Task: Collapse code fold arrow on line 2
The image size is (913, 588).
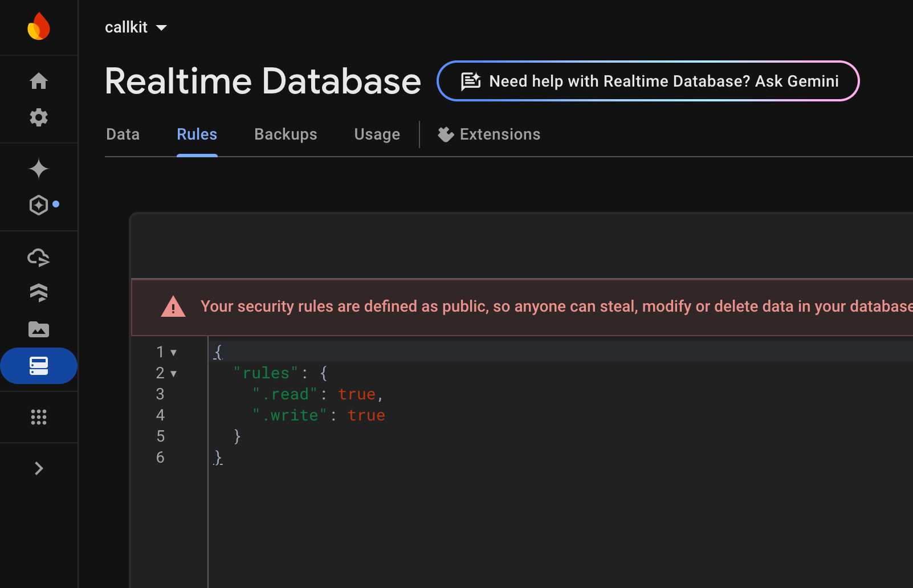Action: click(x=173, y=374)
